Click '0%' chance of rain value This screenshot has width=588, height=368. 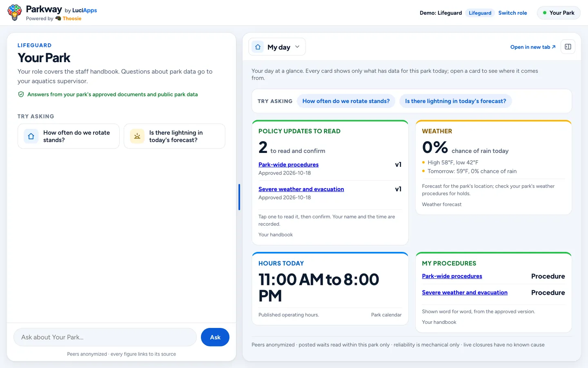pyautogui.click(x=435, y=147)
